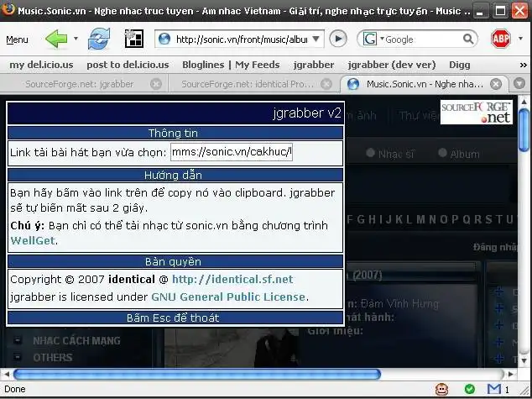532x399 pixels.
Task: Open the http://identical.sf.net link
Action: pyautogui.click(x=232, y=279)
